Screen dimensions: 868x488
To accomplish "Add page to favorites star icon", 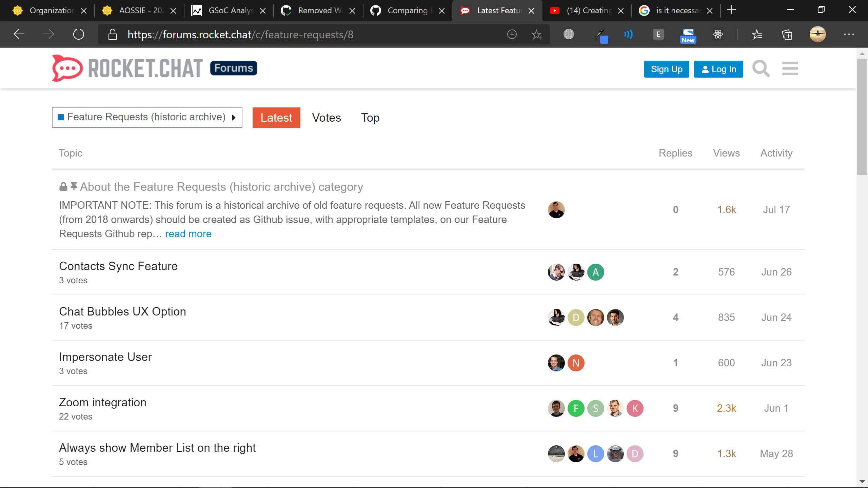I will point(536,34).
